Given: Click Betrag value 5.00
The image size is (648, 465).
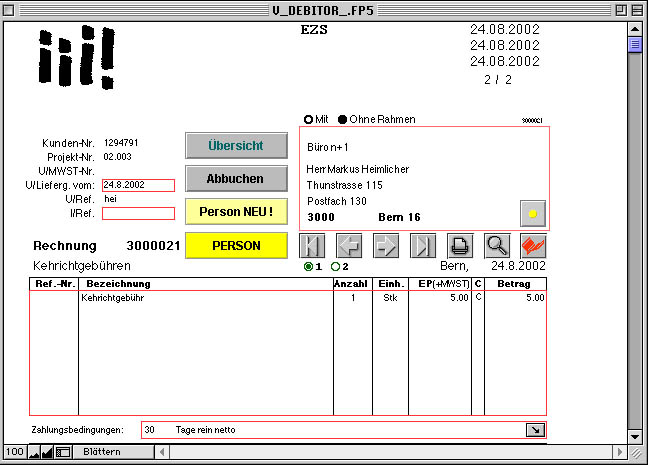Looking at the screenshot, I should pos(535,298).
